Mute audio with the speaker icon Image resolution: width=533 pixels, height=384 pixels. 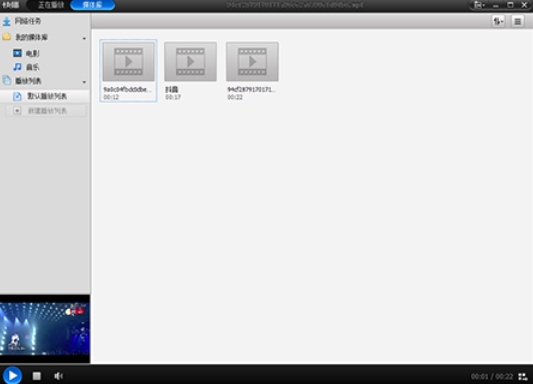58,376
